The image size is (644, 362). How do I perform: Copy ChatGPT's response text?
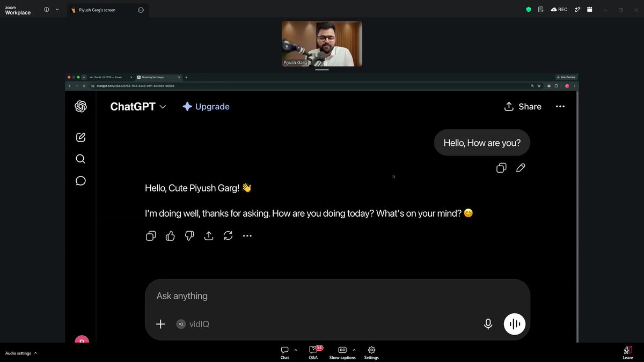(151, 235)
